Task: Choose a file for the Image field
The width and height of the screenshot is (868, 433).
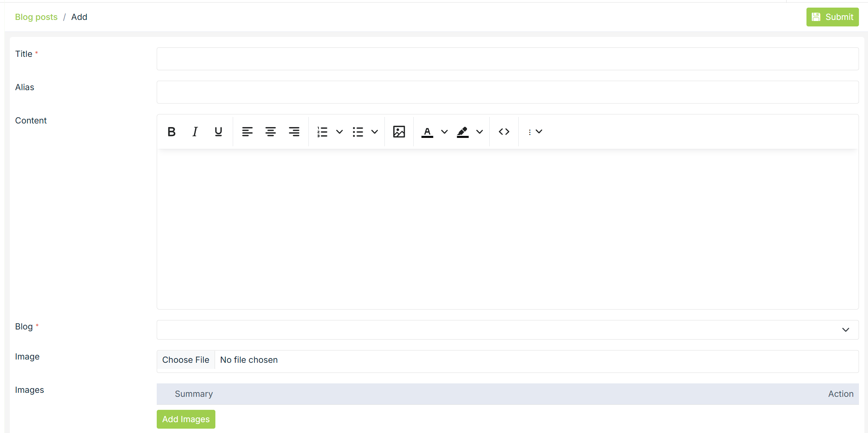Action: (x=186, y=360)
